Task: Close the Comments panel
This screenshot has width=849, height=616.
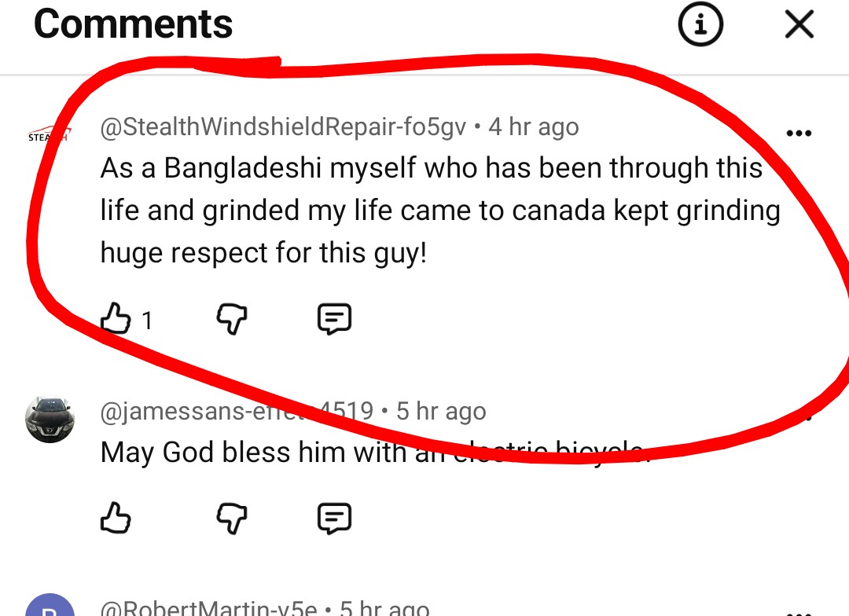Action: tap(799, 24)
